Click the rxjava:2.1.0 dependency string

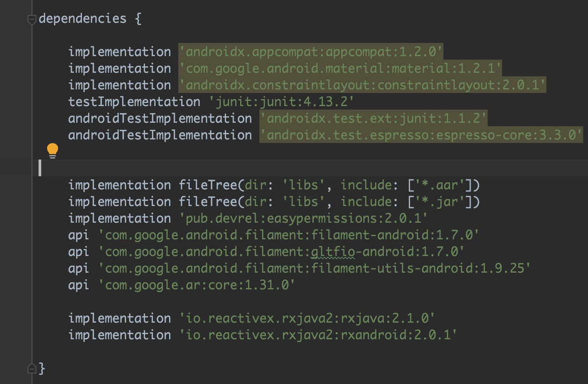pos(307,318)
